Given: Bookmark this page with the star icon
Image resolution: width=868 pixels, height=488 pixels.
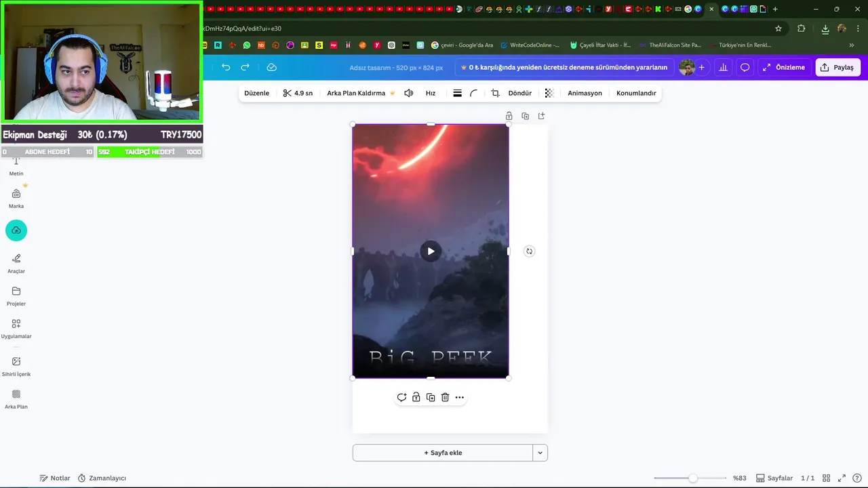Looking at the screenshot, I should click(778, 28).
